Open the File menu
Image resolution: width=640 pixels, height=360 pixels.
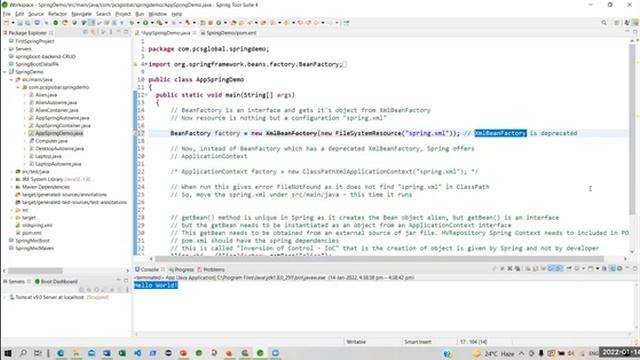7,14
